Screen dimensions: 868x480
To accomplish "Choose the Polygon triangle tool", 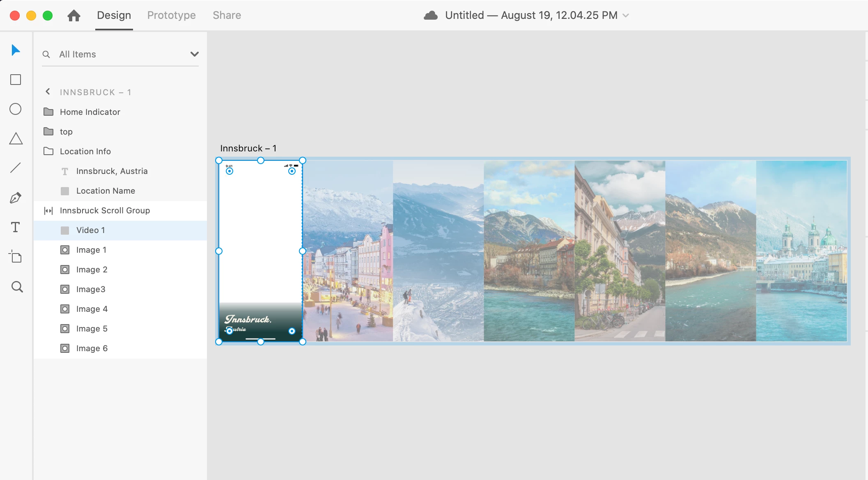I will pos(16,139).
